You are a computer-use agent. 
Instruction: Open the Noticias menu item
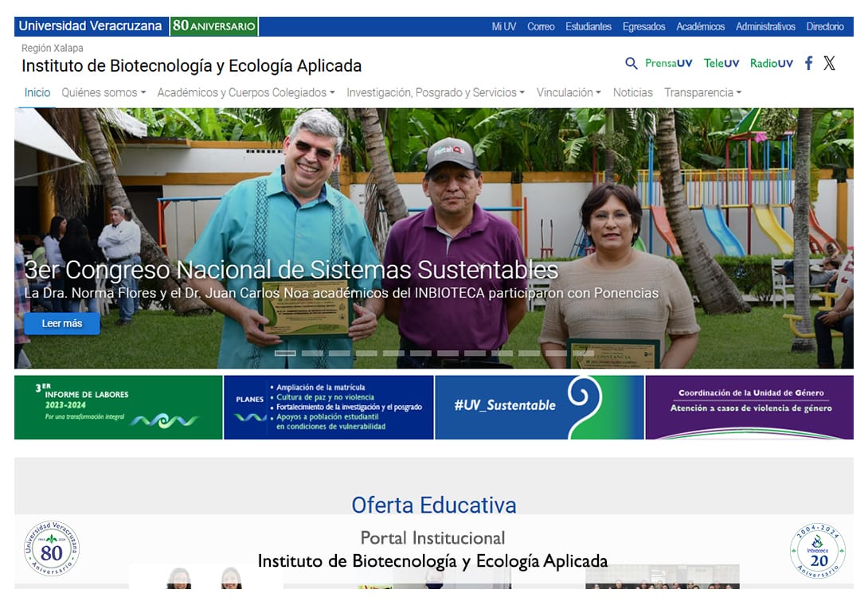(633, 92)
